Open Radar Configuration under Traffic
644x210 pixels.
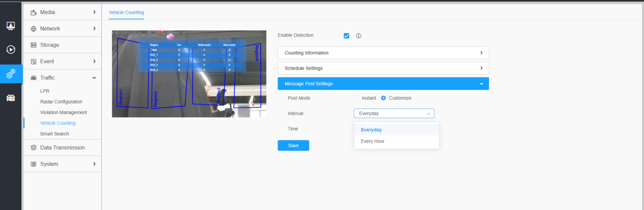pyautogui.click(x=61, y=102)
